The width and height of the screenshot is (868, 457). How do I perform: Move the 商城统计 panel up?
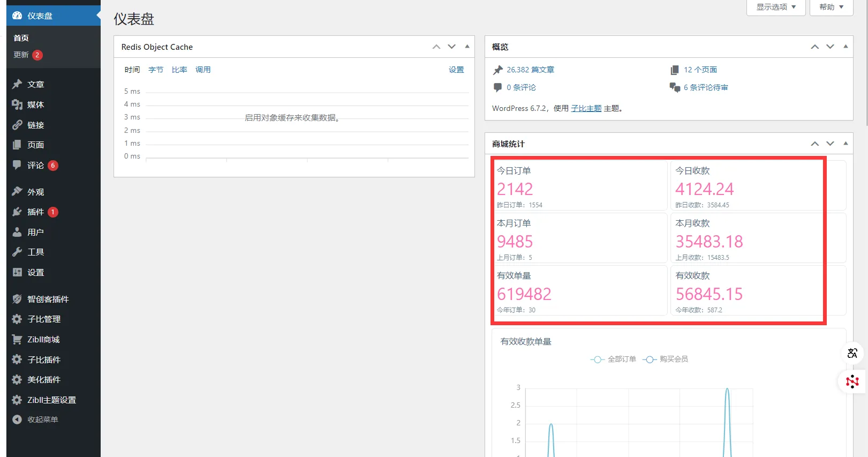pyautogui.click(x=815, y=144)
